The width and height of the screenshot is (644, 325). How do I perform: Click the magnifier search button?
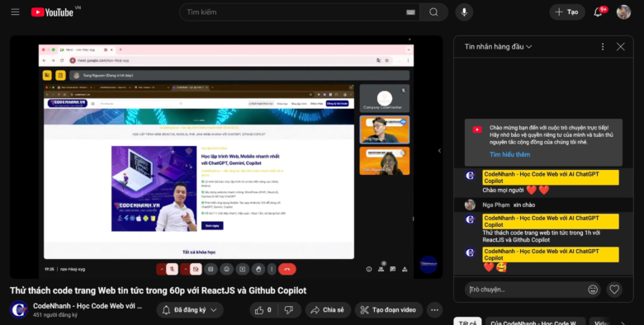coord(433,12)
